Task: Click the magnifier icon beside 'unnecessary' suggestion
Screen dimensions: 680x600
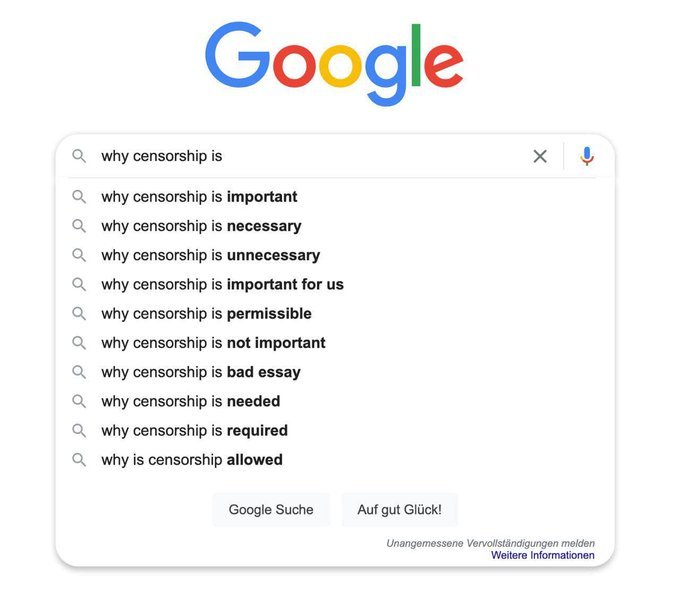Action: click(79, 255)
